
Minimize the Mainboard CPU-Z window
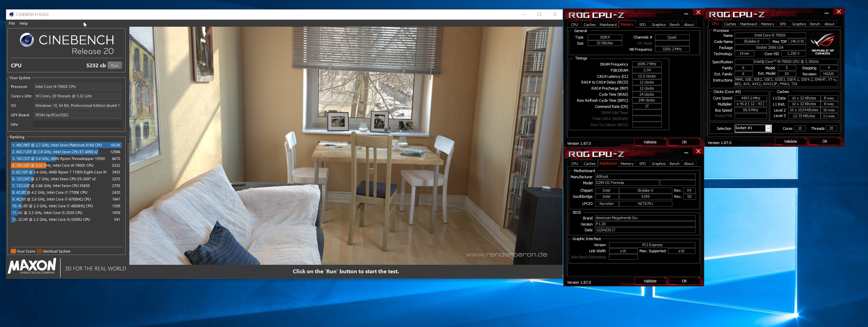click(x=686, y=152)
